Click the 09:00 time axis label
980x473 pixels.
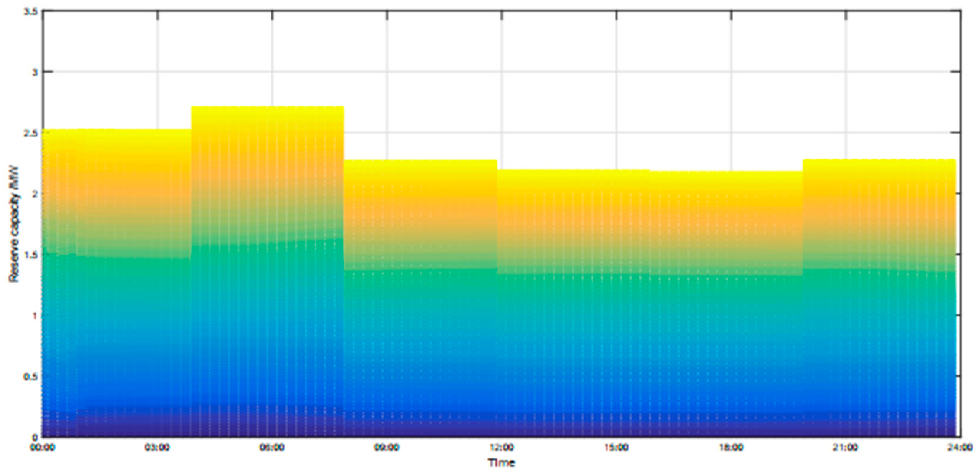coord(387,448)
